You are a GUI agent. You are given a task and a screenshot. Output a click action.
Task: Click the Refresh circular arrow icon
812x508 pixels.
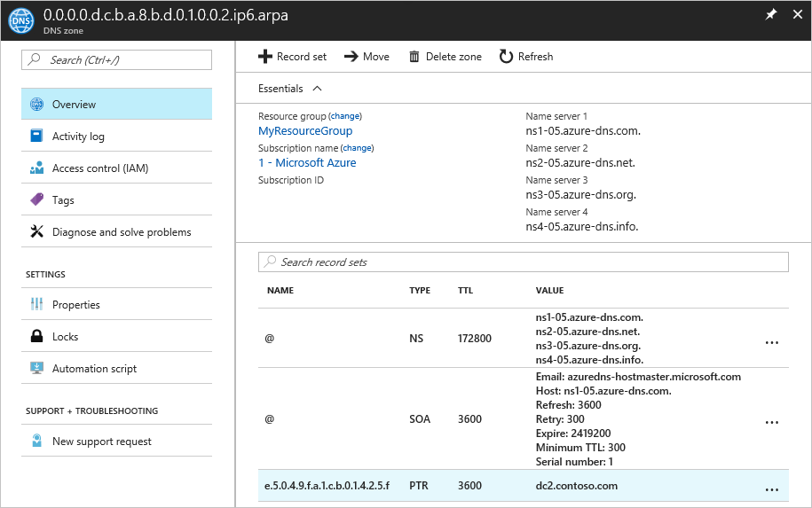tap(506, 57)
